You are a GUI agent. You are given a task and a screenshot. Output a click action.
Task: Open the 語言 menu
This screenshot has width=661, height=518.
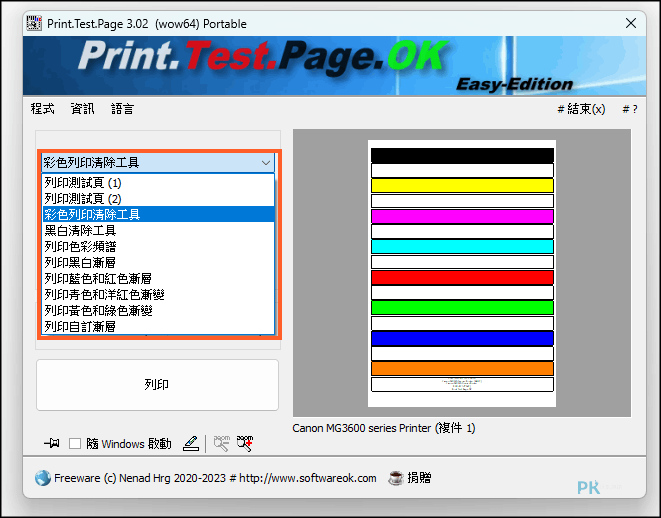[x=122, y=109]
